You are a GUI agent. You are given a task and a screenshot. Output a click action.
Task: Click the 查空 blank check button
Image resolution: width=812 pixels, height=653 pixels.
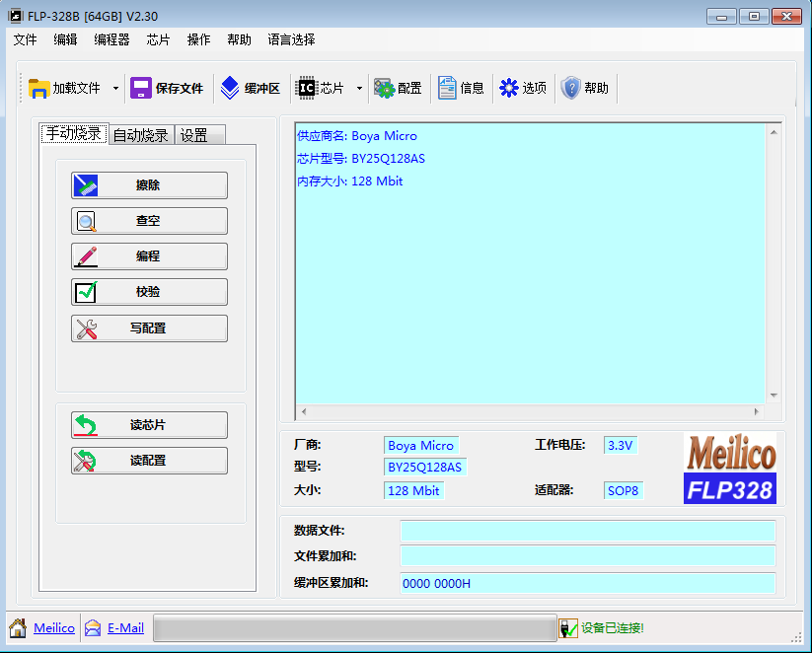[149, 221]
